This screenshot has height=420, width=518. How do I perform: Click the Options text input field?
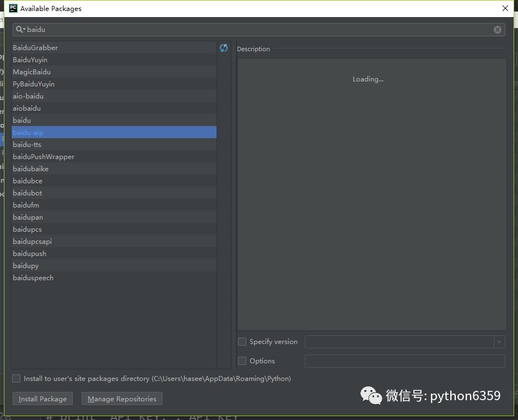404,361
